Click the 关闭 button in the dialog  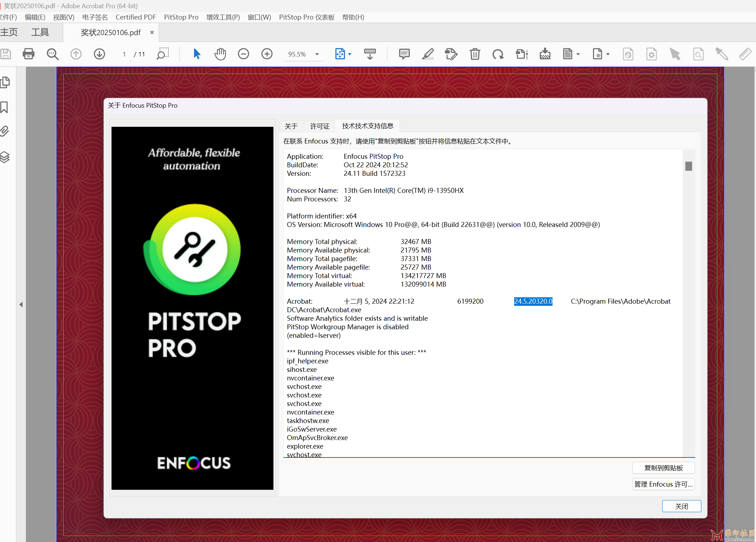click(681, 506)
